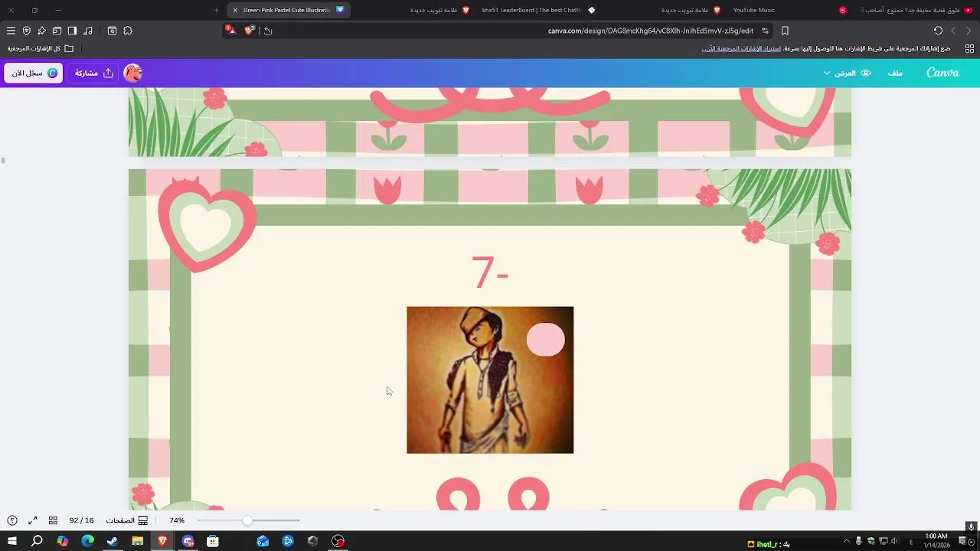Viewport: 980px width, 551px height.
Task: Enter Canva fullscreen present mode
Action: coord(33,520)
